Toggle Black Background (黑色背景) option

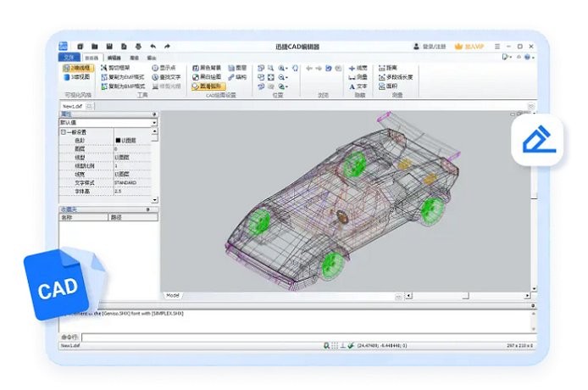coord(210,67)
